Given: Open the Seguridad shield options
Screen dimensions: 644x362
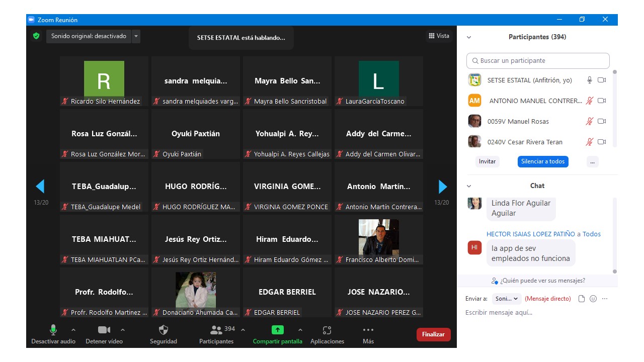Looking at the screenshot, I should [x=164, y=330].
